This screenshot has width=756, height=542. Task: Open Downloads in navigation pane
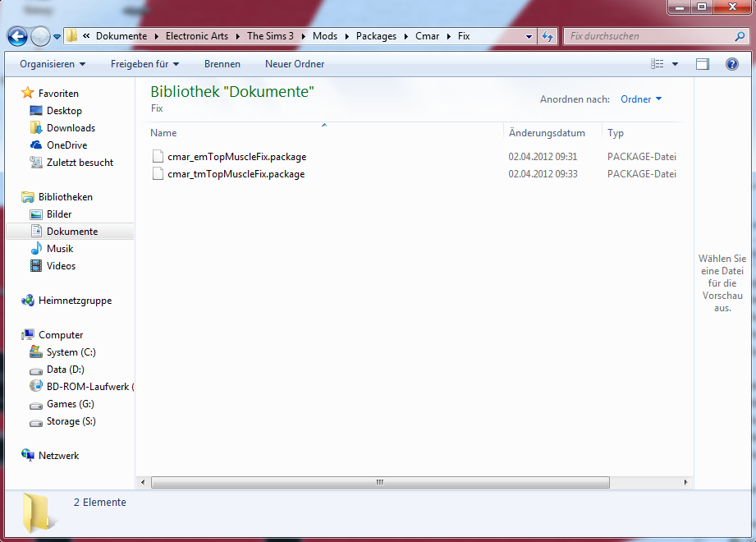(71, 128)
